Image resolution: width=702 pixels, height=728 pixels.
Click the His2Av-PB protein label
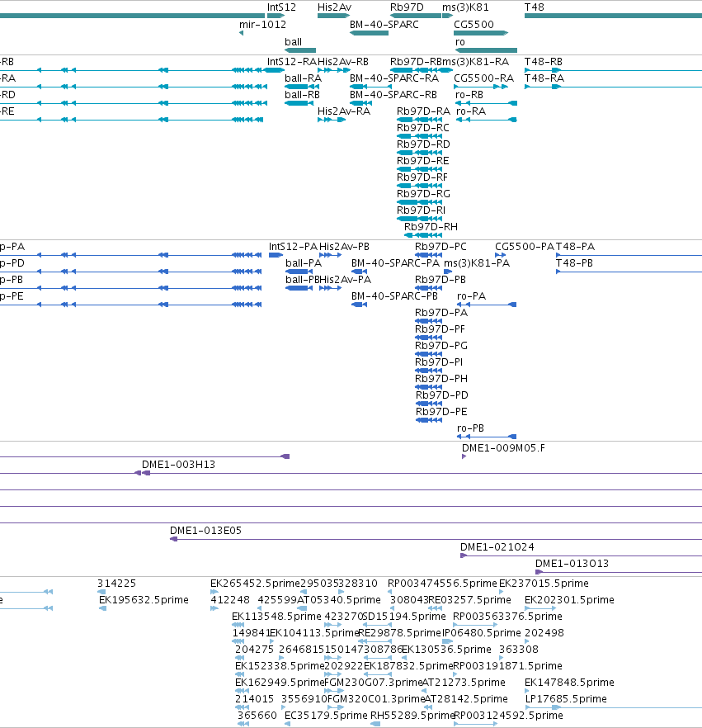click(344, 247)
